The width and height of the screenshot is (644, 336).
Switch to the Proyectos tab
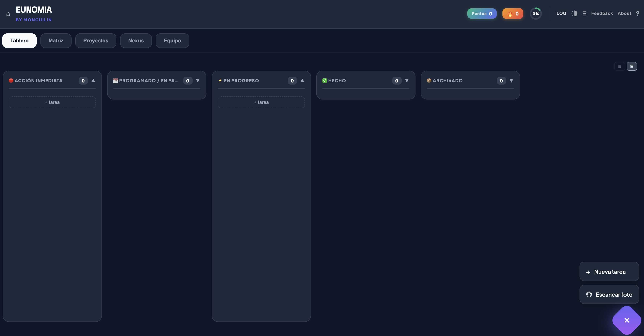pyautogui.click(x=96, y=40)
